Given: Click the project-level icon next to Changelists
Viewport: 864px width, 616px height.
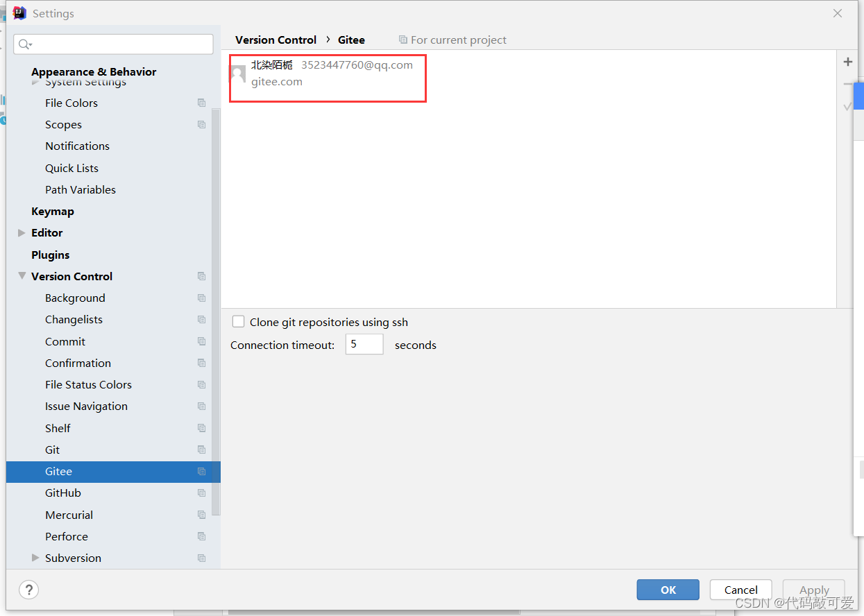Looking at the screenshot, I should pyautogui.click(x=201, y=320).
